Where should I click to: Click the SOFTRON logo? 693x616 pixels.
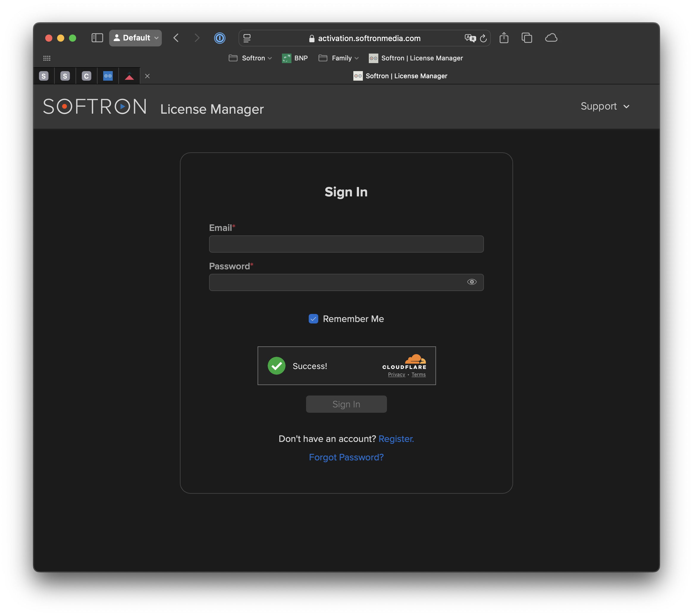(x=95, y=106)
